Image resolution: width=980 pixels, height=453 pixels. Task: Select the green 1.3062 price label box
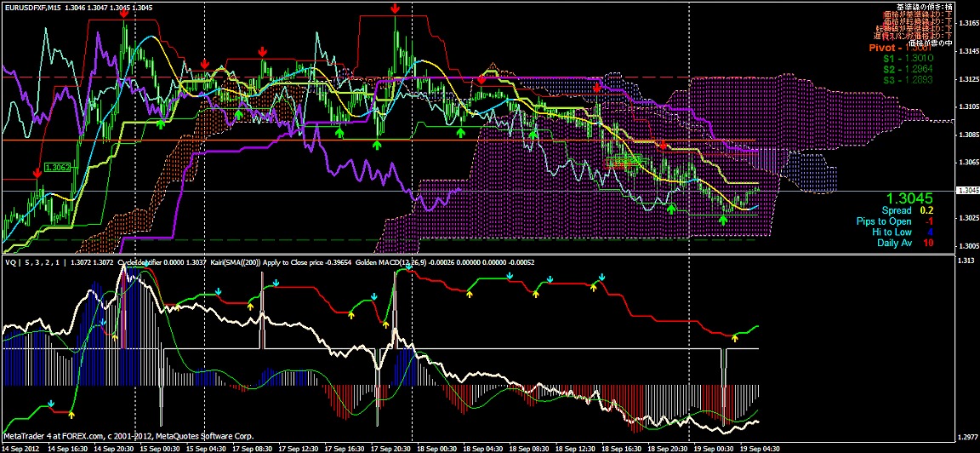[x=58, y=169]
